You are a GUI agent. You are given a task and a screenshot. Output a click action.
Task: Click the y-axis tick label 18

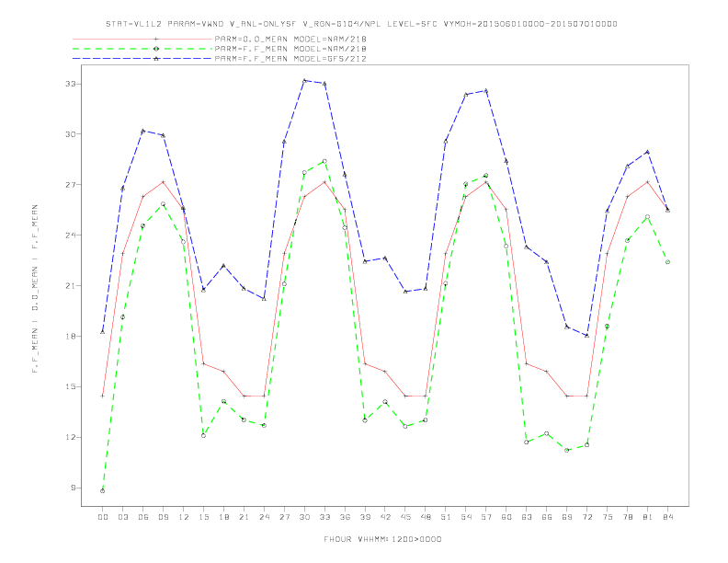click(x=70, y=337)
